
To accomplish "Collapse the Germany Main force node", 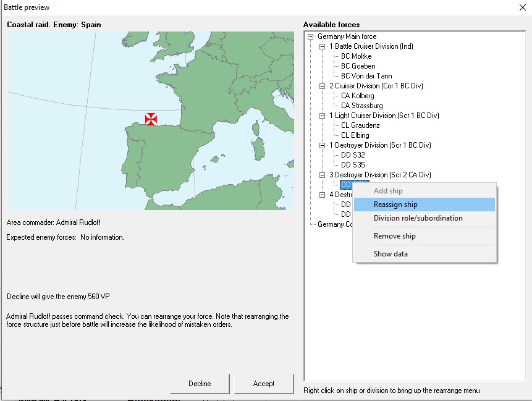I will pos(310,36).
